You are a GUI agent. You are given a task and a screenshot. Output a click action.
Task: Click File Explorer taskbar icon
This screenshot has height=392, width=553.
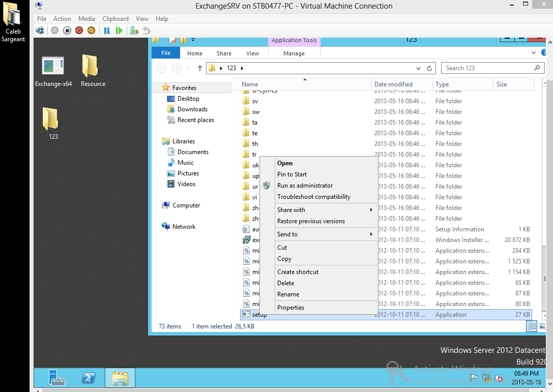(x=120, y=378)
